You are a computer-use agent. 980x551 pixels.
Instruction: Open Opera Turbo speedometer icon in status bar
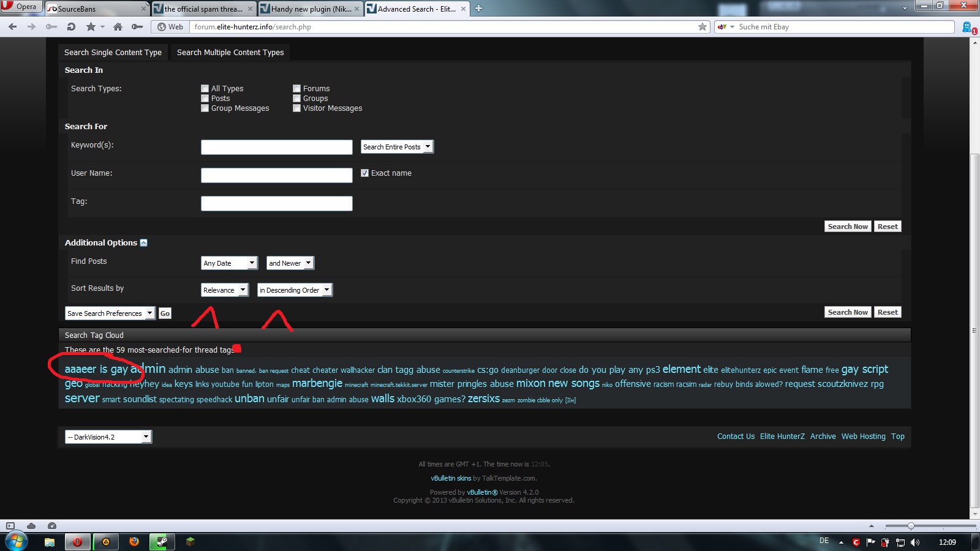point(52,526)
